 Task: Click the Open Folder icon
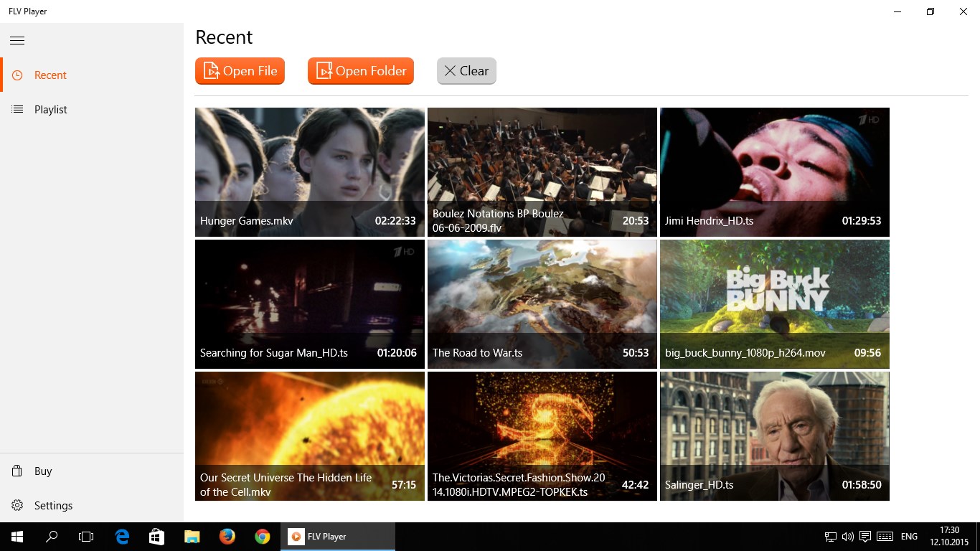[x=324, y=70]
